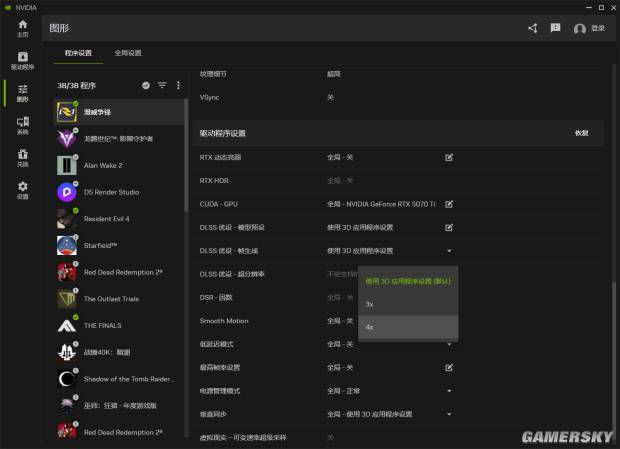Pick the Starfield program icon
This screenshot has width=620, height=449.
(x=67, y=245)
